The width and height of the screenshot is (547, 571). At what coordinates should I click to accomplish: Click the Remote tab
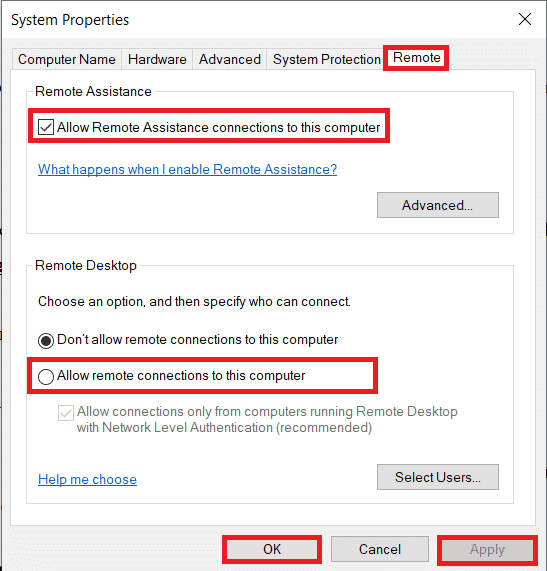416,58
